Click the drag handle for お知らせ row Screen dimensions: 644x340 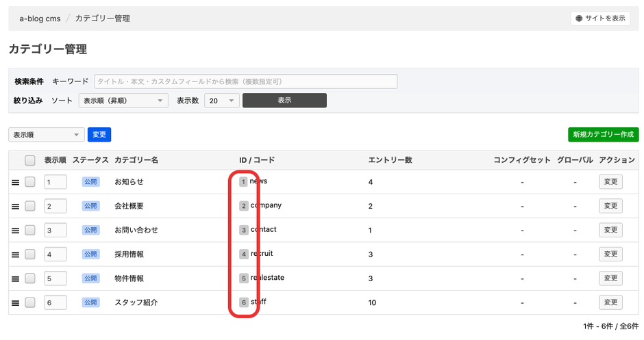click(15, 182)
